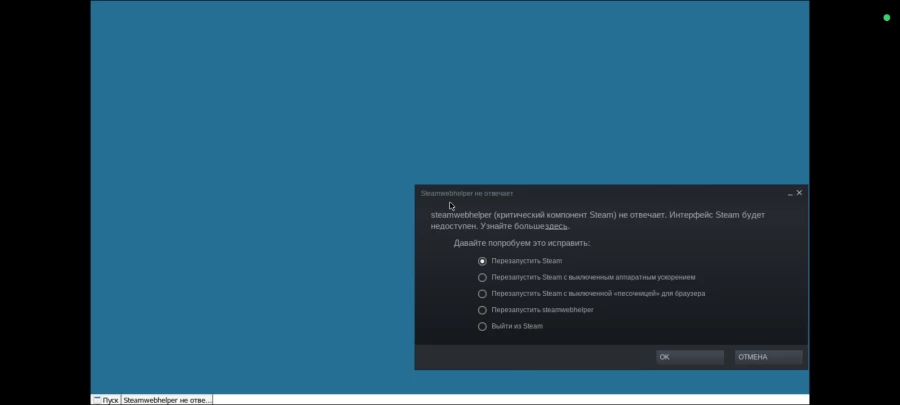Choose restart with hardware acceleration disabled (аппаратным ускорением)
Viewport: 900px width, 405px height.
click(482, 277)
